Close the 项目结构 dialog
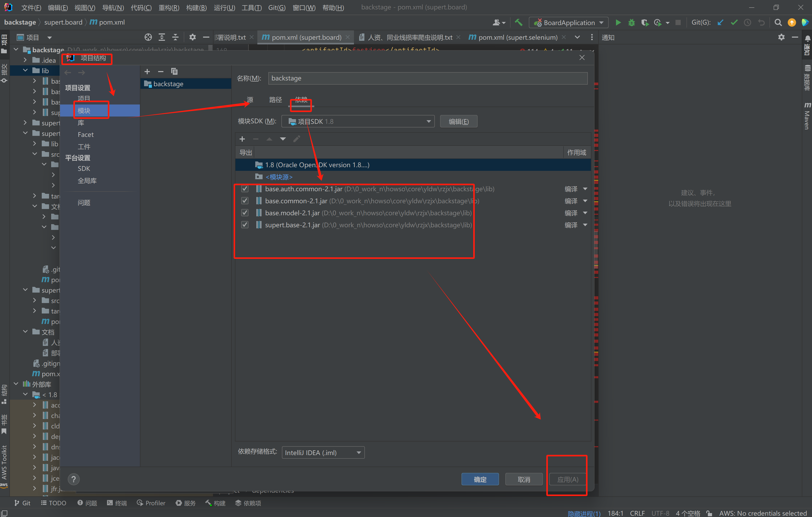 point(582,58)
